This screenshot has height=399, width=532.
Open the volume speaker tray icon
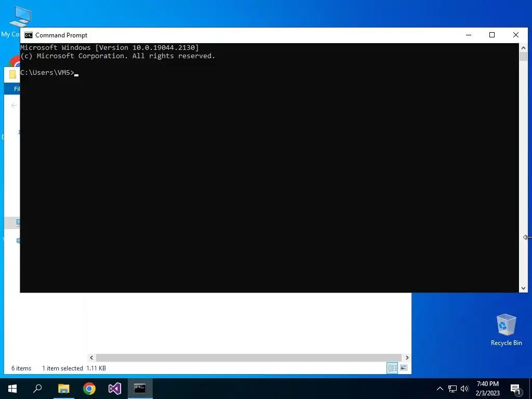(464, 389)
